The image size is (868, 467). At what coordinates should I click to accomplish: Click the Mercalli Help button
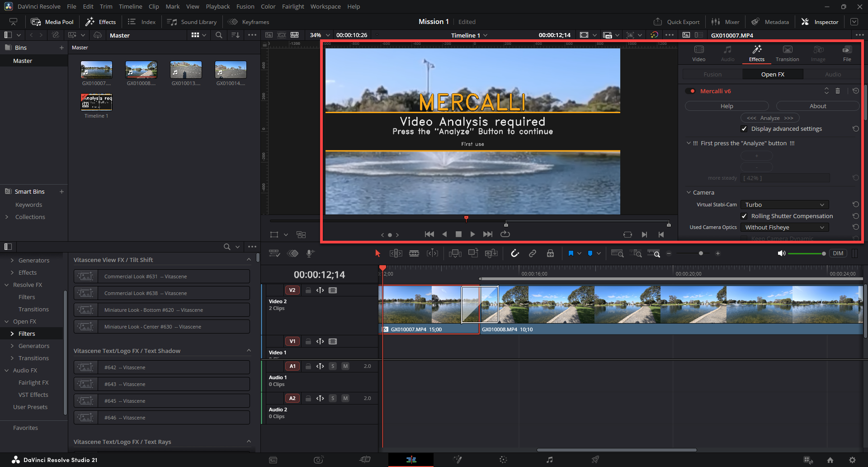(x=726, y=106)
